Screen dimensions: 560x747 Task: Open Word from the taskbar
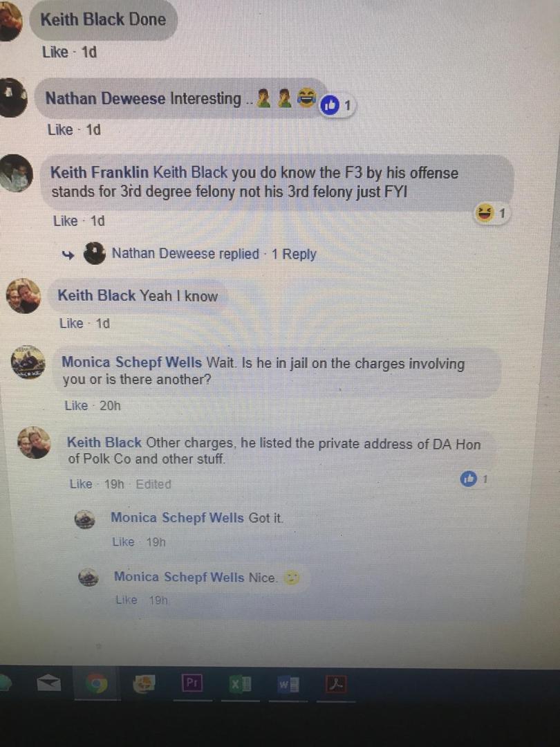pos(288,685)
